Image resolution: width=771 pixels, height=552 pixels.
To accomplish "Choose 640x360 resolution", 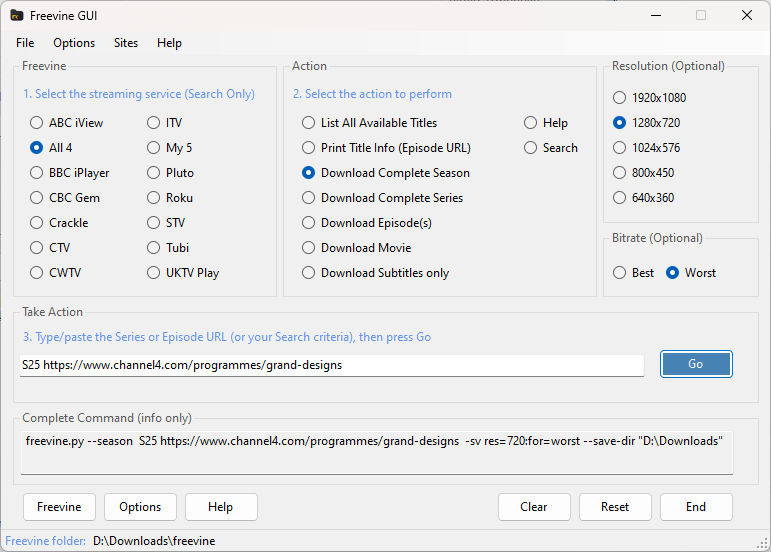I will pyautogui.click(x=620, y=198).
